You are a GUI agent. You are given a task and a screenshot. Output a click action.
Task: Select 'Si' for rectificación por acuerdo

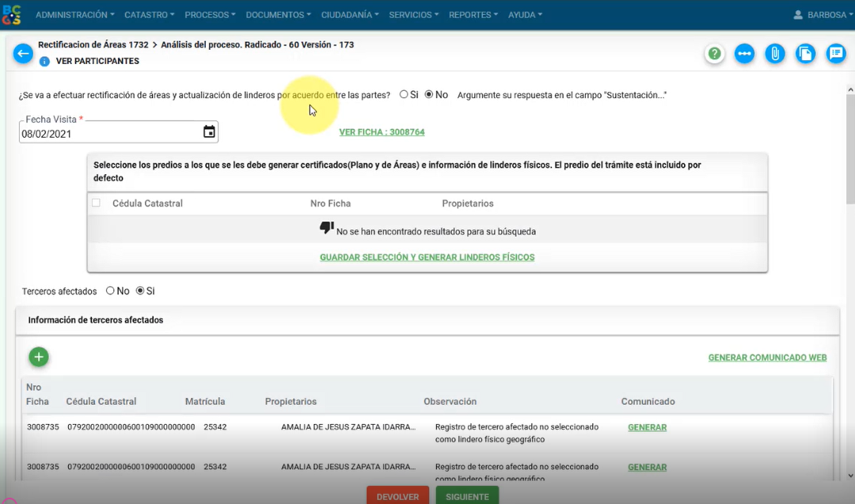click(x=404, y=94)
